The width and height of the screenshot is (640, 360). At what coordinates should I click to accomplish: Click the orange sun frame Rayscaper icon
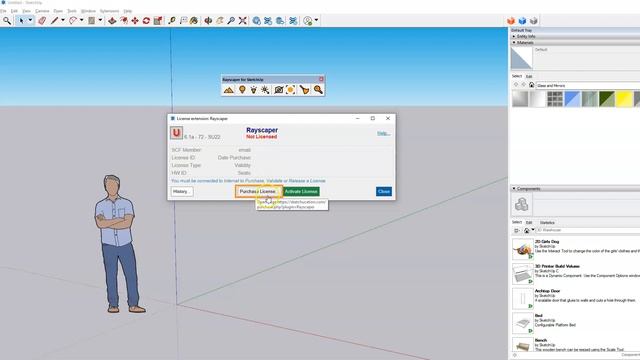click(x=291, y=90)
